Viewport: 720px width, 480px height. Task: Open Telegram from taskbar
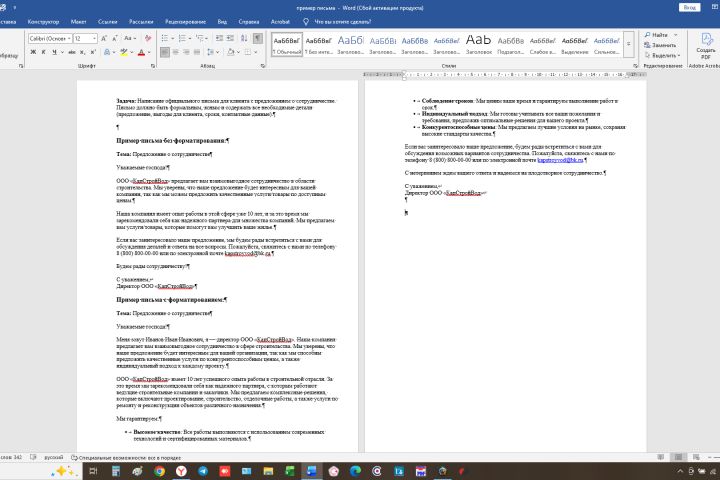point(203,471)
